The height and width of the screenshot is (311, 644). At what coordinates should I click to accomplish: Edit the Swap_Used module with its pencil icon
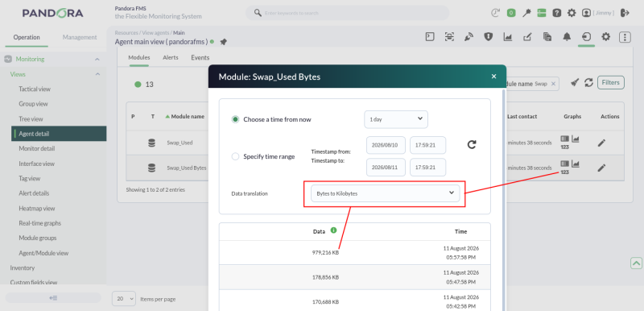pos(601,143)
